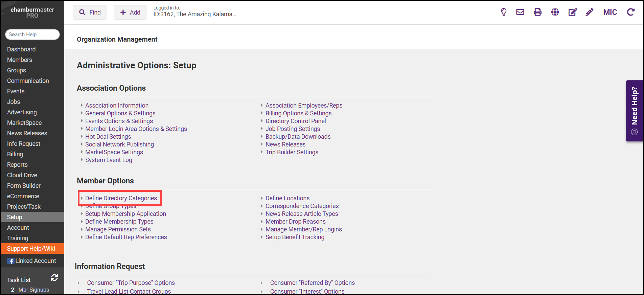Viewport: 644px width, 295px height.
Task: Refresh the Task List using sync icon
Action: coord(54,278)
